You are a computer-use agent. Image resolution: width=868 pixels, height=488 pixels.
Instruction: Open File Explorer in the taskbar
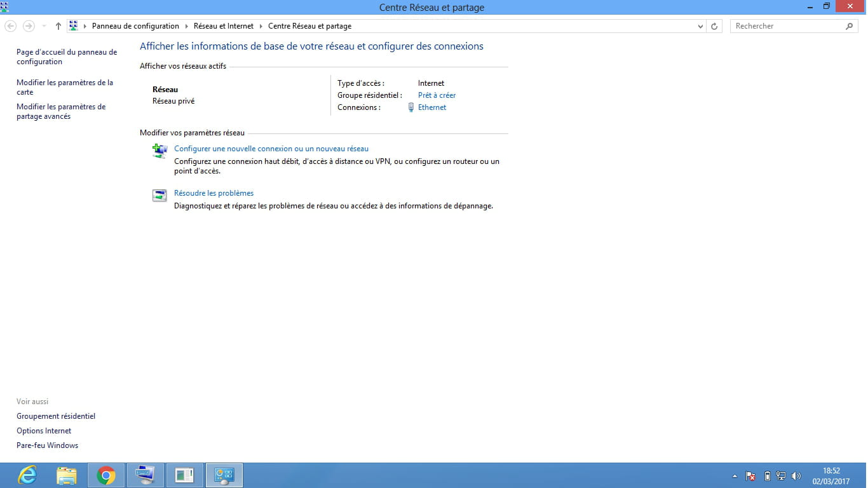[67, 475]
